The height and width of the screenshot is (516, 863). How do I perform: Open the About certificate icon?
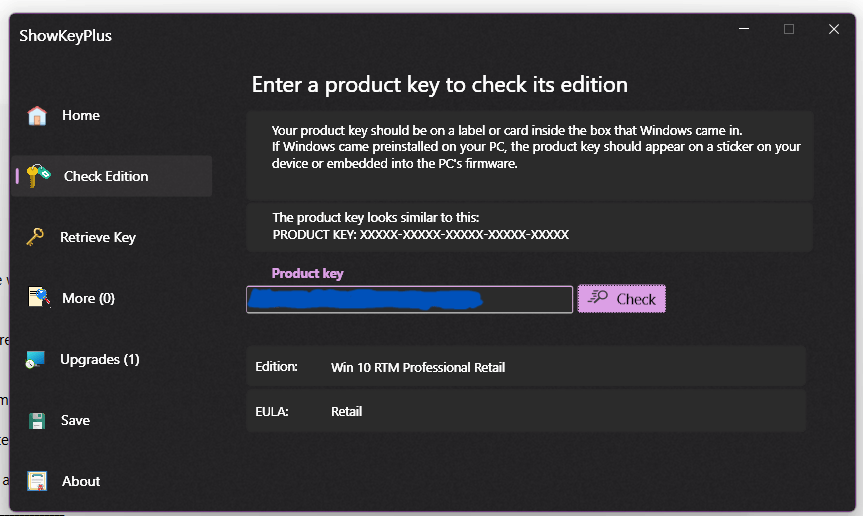tap(37, 481)
